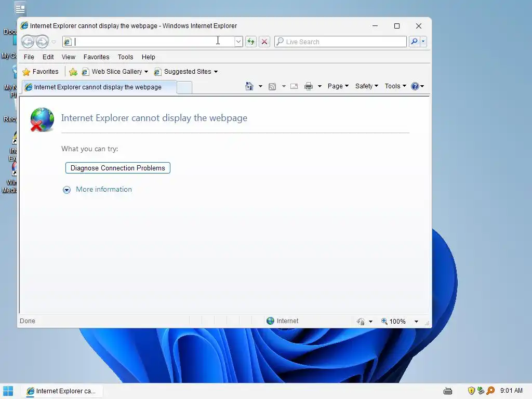Expand the More information arrow icon
532x399 pixels.
(67, 190)
